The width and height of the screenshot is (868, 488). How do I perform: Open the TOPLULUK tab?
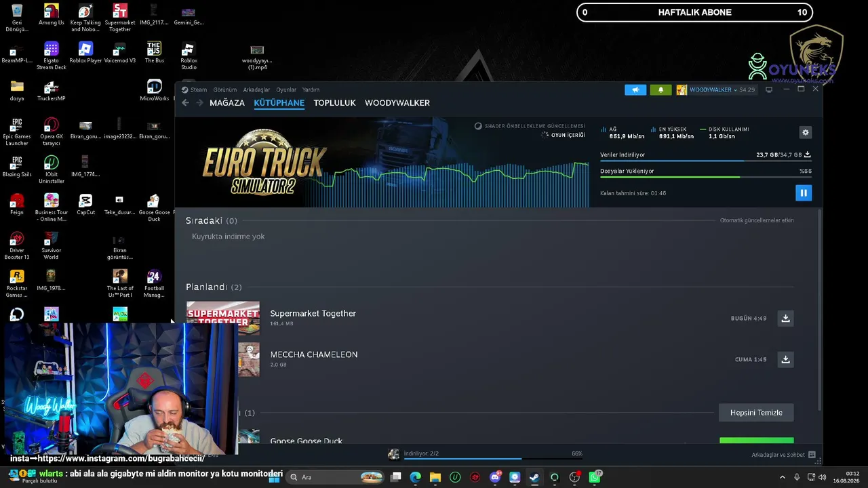pos(334,103)
